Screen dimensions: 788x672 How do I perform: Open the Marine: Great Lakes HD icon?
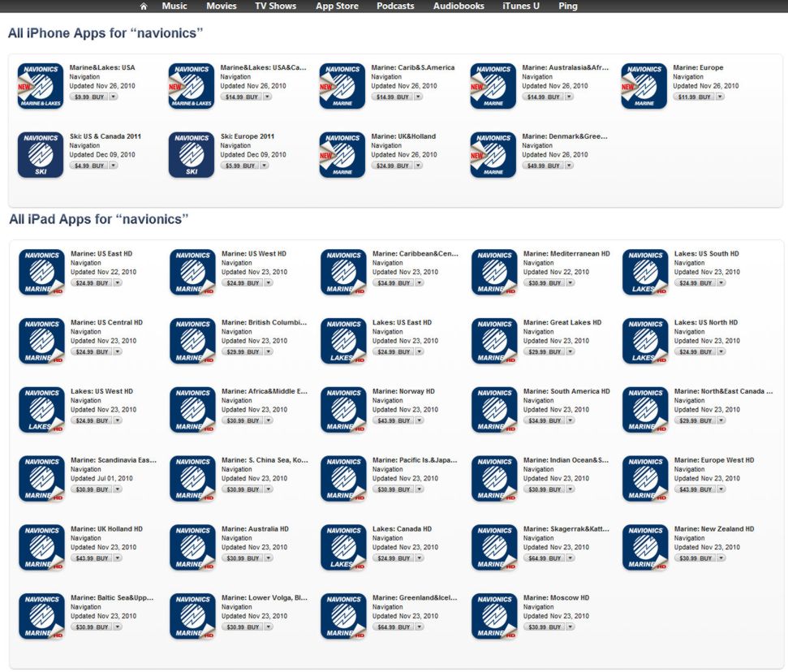point(494,341)
